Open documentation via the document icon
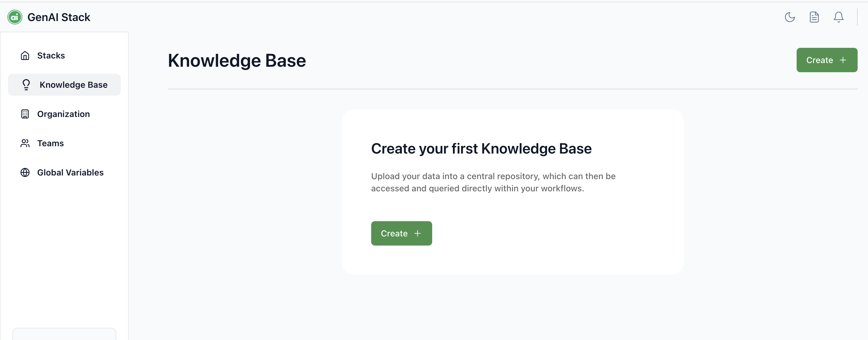The image size is (868, 340). tap(814, 17)
